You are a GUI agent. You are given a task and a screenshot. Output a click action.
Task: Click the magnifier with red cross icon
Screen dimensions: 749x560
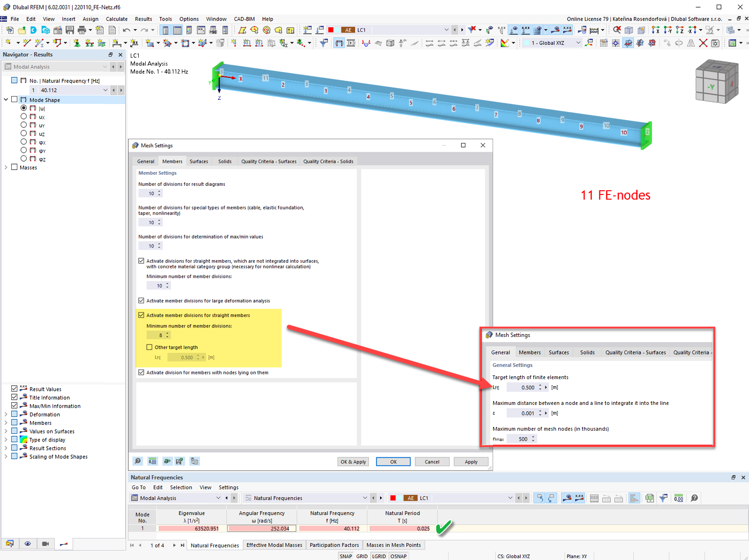click(x=617, y=30)
